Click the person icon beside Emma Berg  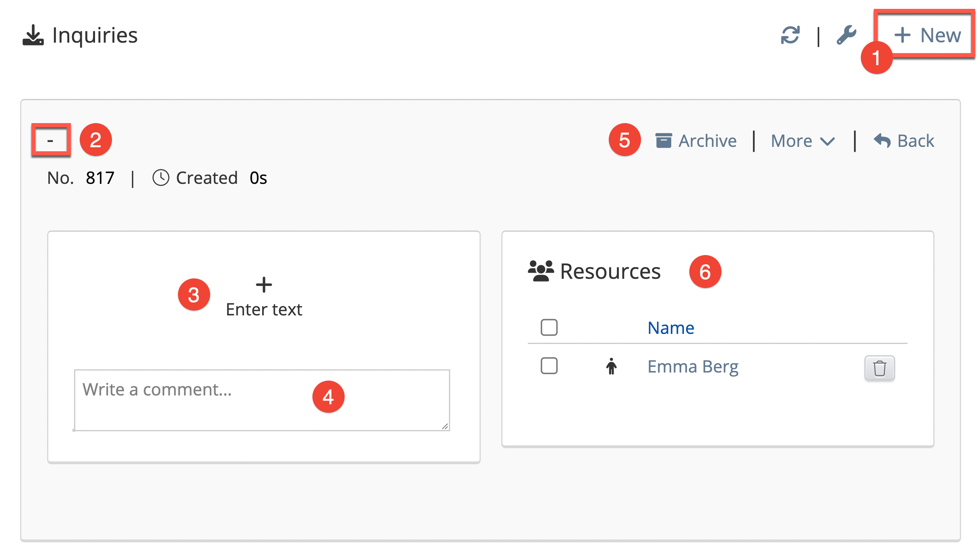[611, 366]
